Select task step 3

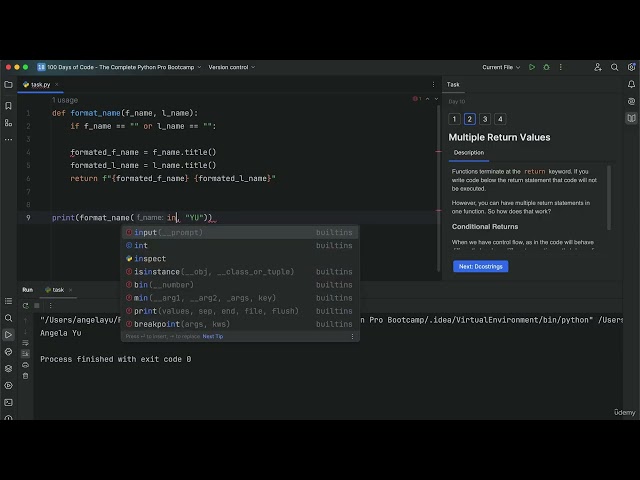pyautogui.click(x=485, y=119)
